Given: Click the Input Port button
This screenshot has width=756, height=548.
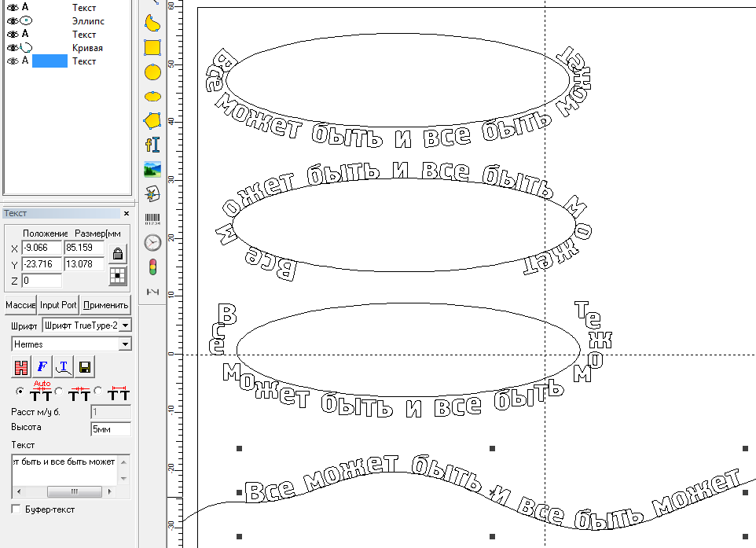Looking at the screenshot, I should [59, 305].
